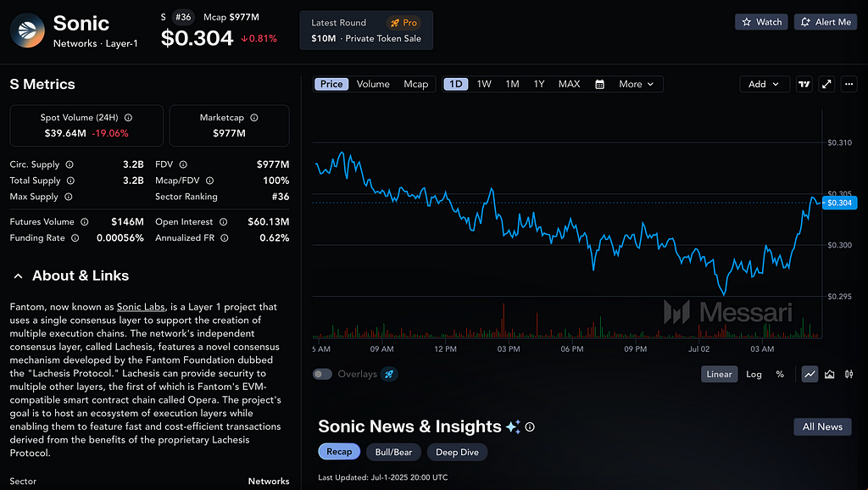868x490 pixels.
Task: Click the Spot Volume info icon
Action: 129,117
